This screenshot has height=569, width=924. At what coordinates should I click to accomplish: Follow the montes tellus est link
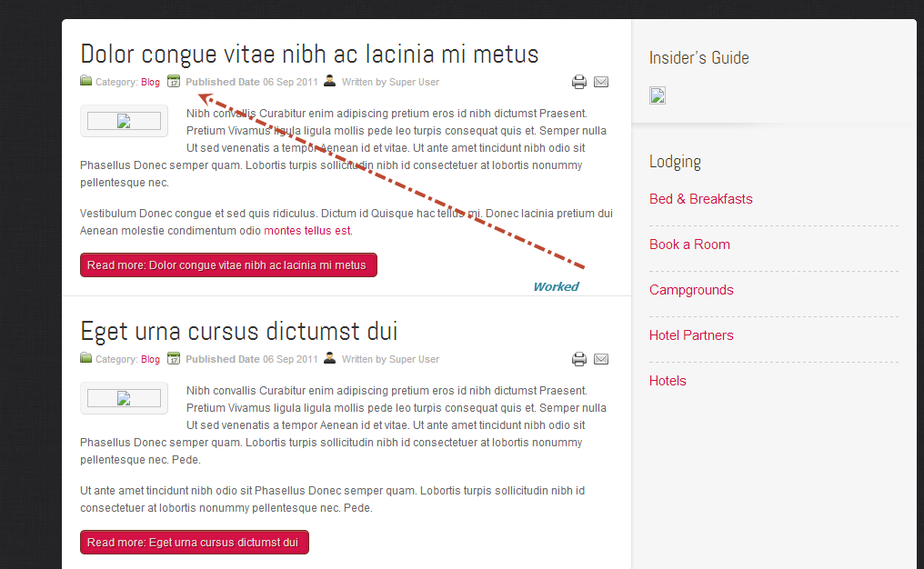(x=308, y=231)
